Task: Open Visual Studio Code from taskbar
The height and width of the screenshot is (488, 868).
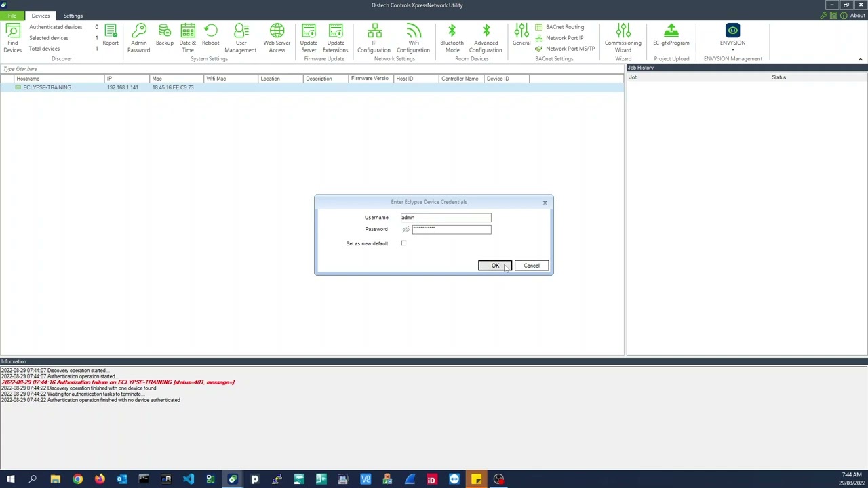Action: pyautogui.click(x=188, y=480)
